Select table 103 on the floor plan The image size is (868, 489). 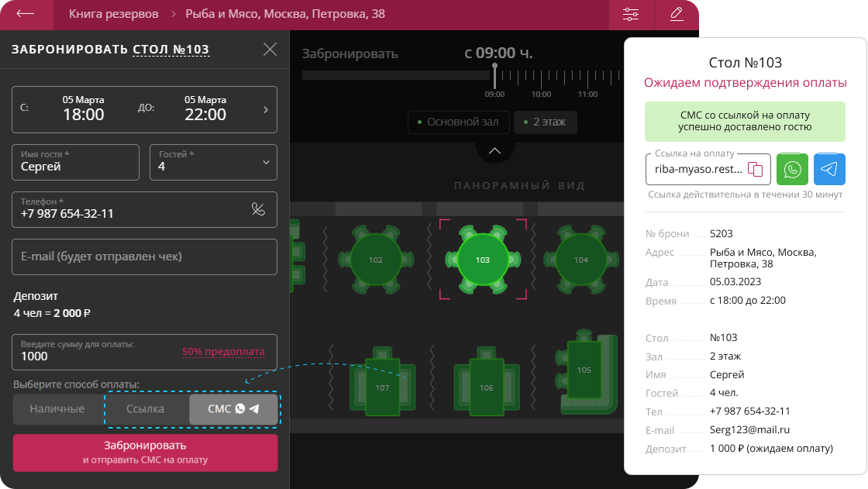click(482, 260)
